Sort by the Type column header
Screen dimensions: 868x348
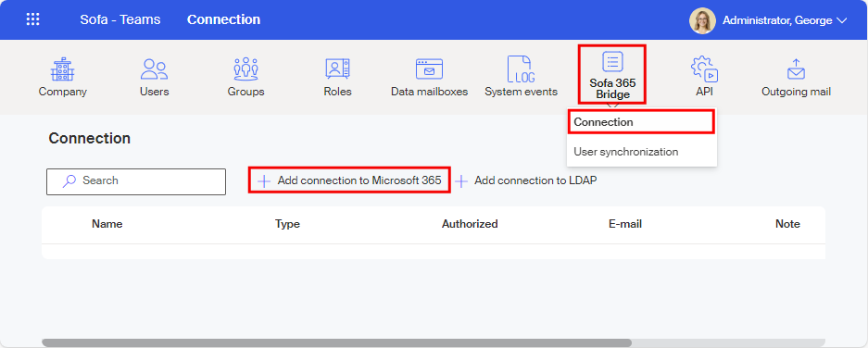287,224
